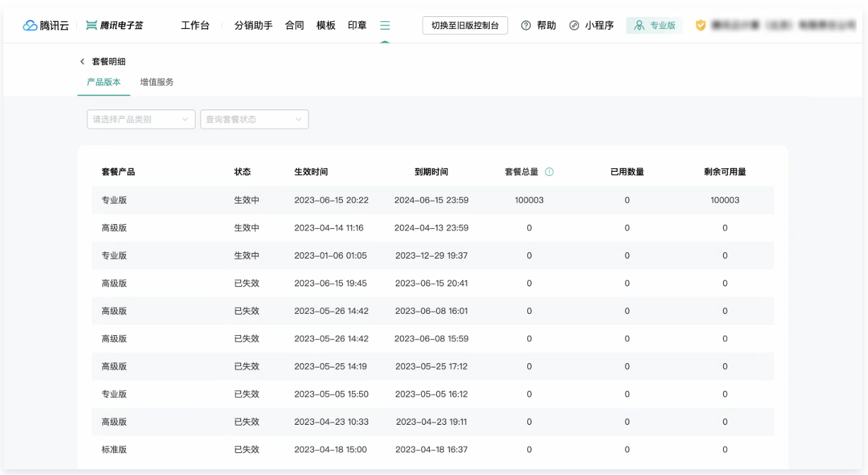Screen dimensions: 868x475
Task: Select 专业版 row effective 2023-06-15 20:22
Action: (433, 200)
